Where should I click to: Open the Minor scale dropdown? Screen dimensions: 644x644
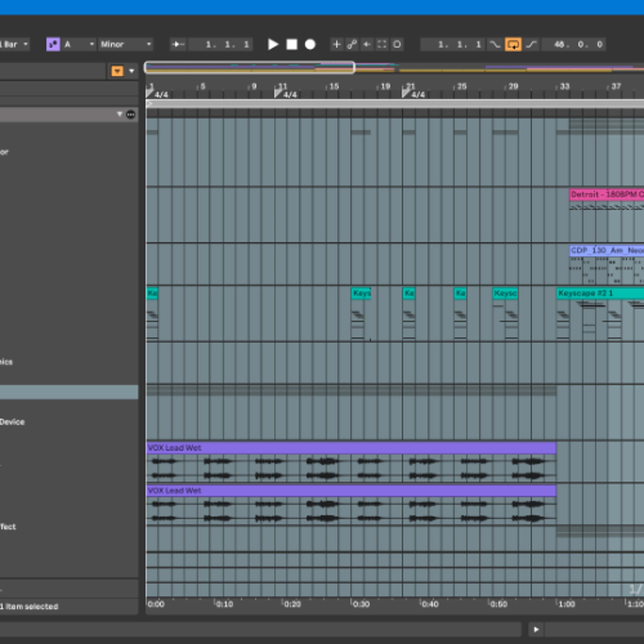[x=126, y=44]
